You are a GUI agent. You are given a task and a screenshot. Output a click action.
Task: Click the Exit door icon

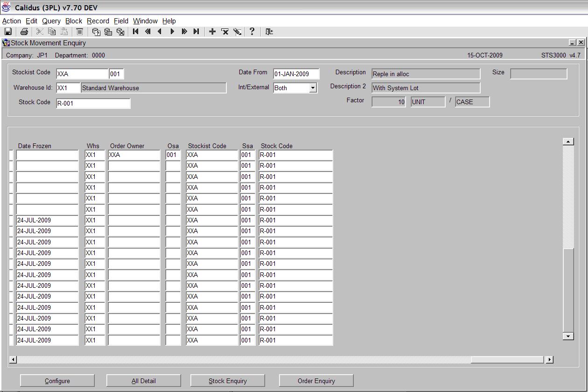(269, 32)
